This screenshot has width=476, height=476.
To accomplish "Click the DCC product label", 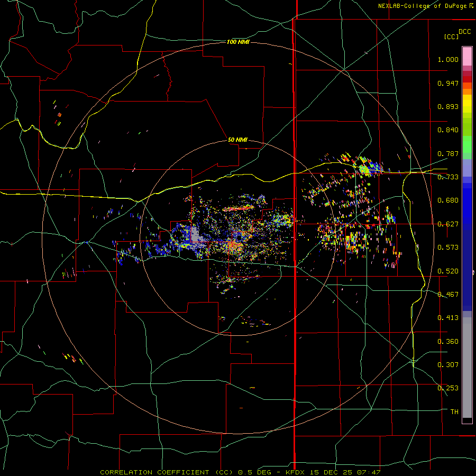I will coord(464,32).
